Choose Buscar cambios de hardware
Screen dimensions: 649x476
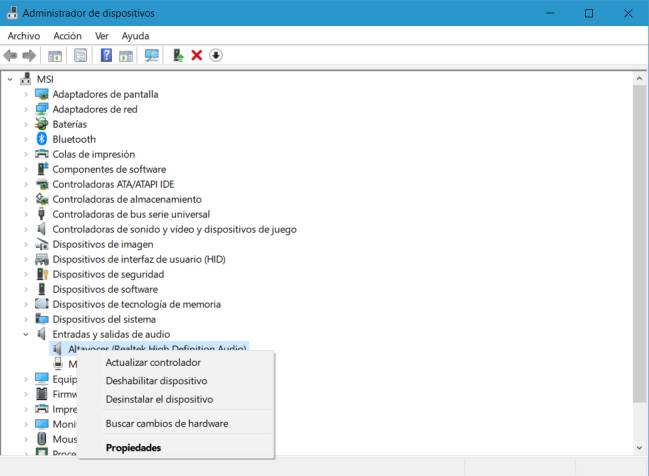point(176,423)
